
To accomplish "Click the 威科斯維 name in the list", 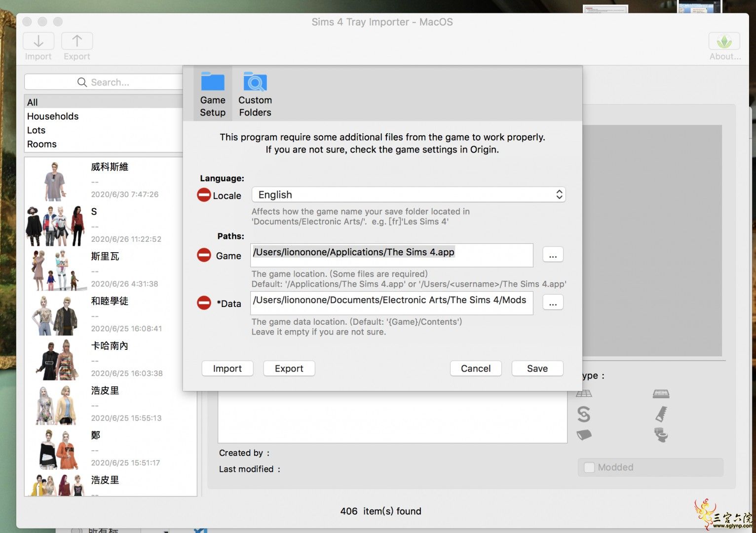I will (x=110, y=167).
